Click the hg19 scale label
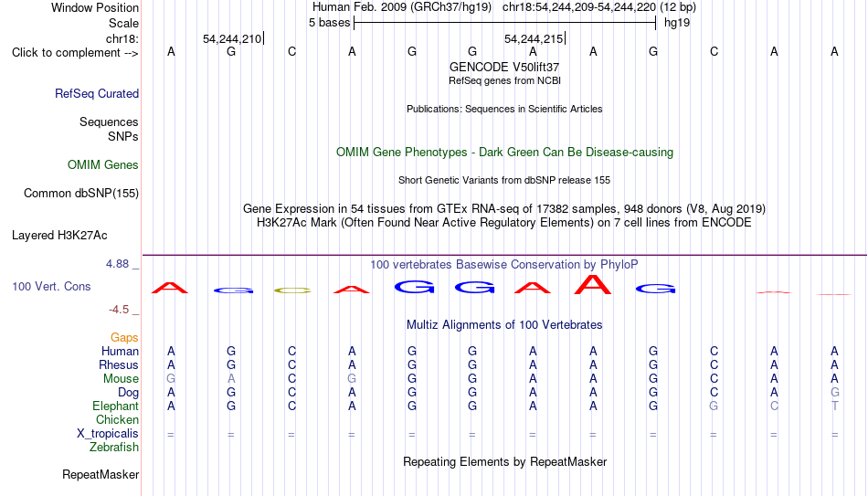This screenshot has height=496, width=868. [x=677, y=23]
